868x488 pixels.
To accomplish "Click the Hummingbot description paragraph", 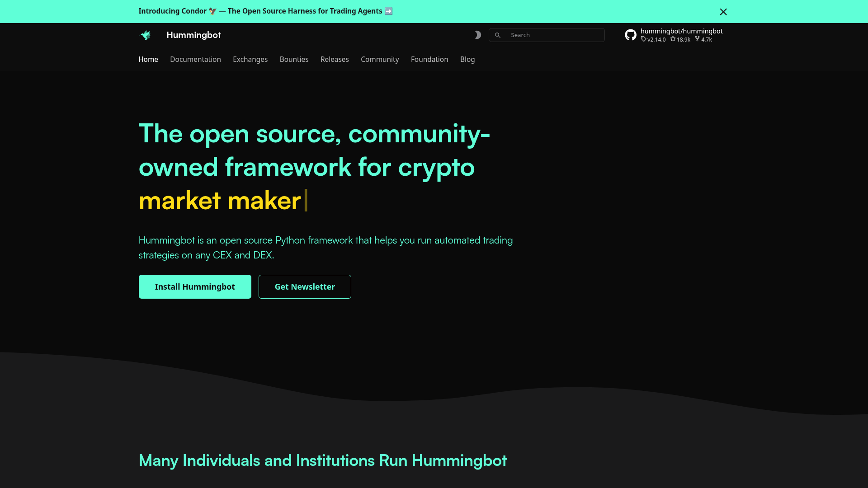I will [325, 248].
